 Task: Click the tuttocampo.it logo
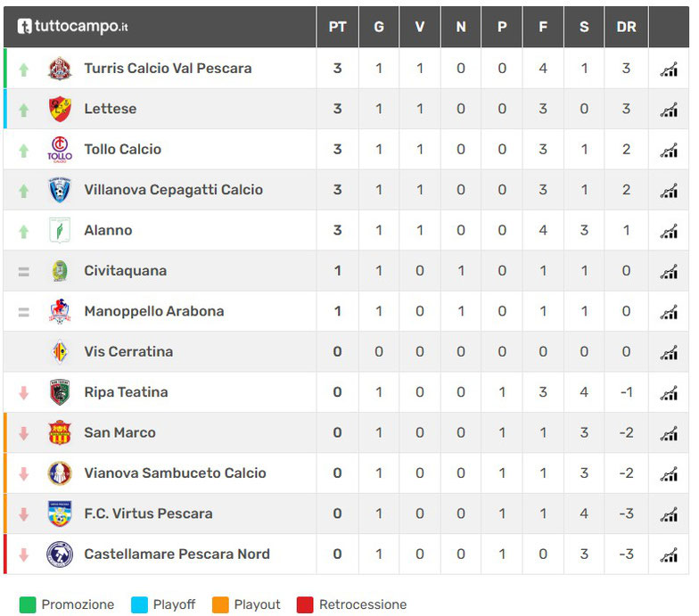[x=72, y=27]
